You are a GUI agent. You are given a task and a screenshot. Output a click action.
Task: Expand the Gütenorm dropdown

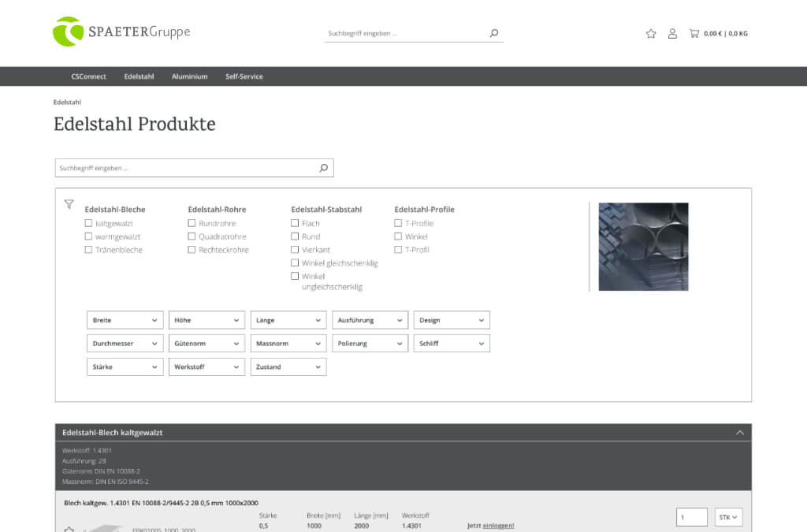(207, 343)
